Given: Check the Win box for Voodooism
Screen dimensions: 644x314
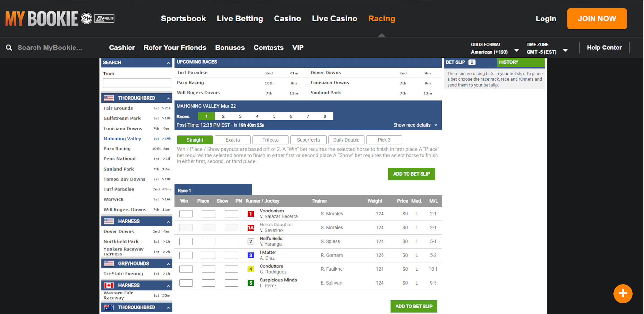Looking at the screenshot, I should click(186, 214).
